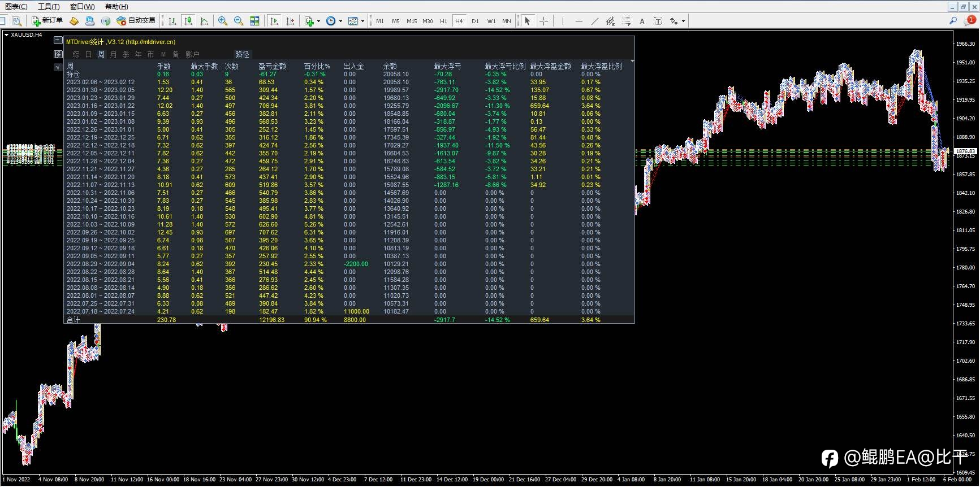Click the zoom in magnifier icon

click(223, 21)
